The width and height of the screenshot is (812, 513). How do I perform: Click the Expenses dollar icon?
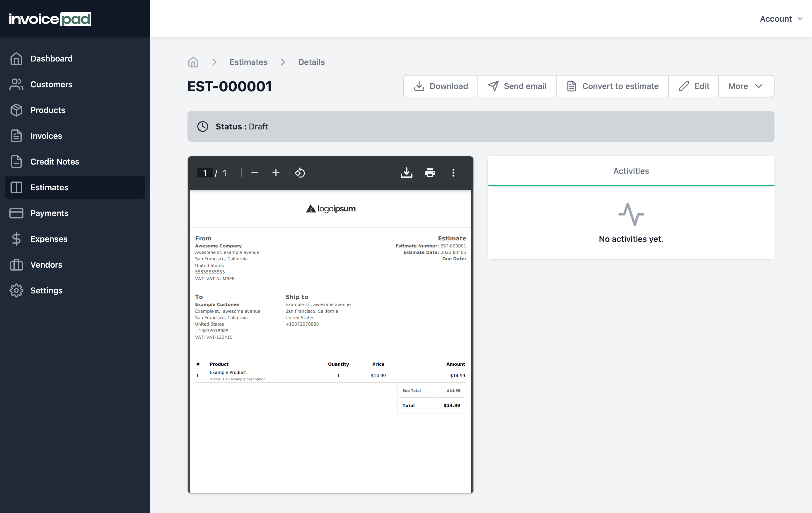pos(16,239)
